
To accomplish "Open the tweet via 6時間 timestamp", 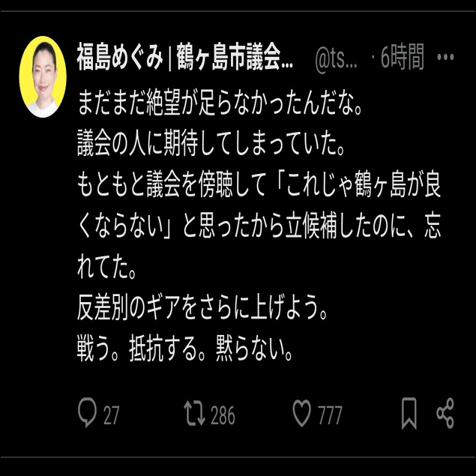I will point(403,57).
